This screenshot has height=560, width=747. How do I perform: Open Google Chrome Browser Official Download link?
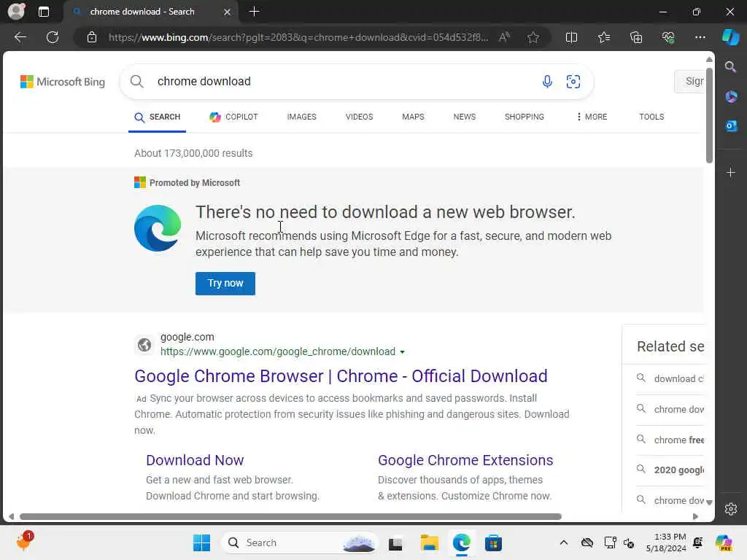pyautogui.click(x=341, y=376)
